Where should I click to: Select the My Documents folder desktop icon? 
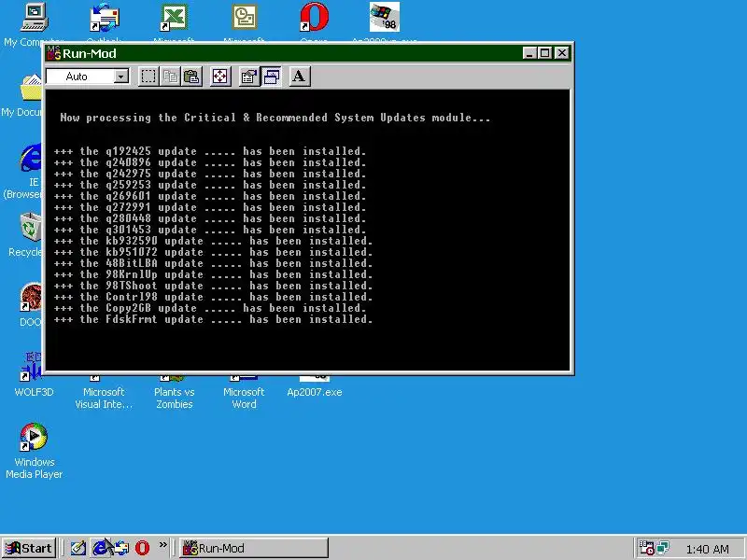click(x=32, y=88)
